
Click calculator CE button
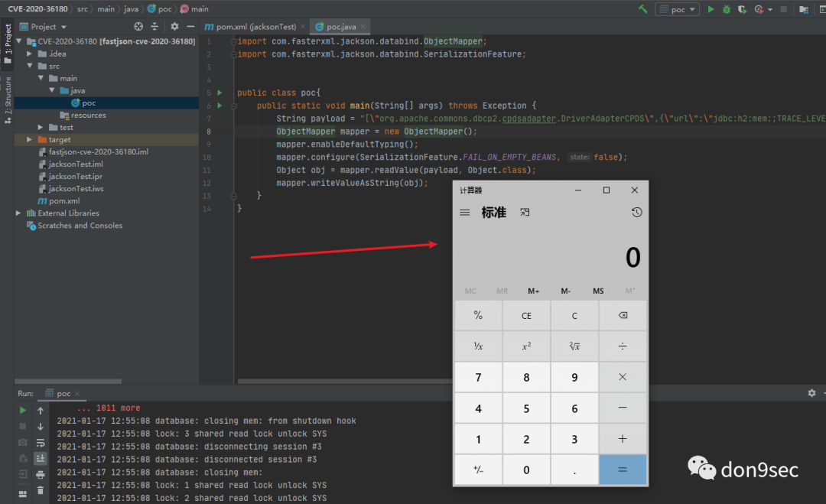pos(526,315)
